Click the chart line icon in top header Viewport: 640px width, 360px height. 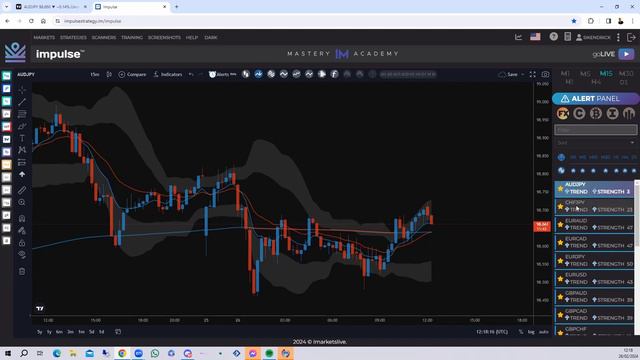pyautogui.click(x=518, y=37)
